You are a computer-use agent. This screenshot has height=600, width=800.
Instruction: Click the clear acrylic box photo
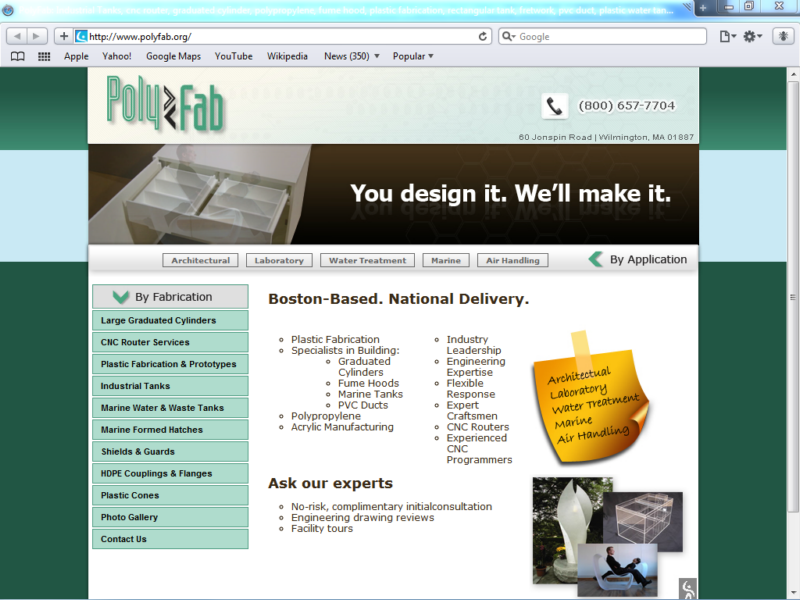click(x=644, y=520)
